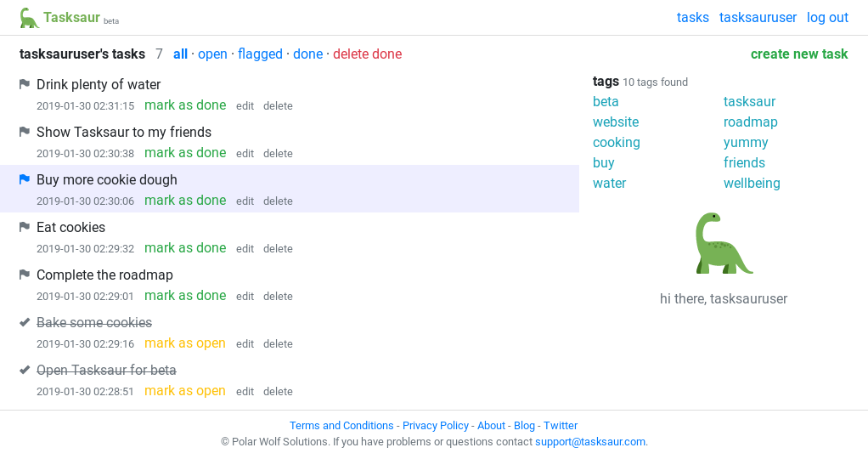Open tasks page in top navigation

692,18
